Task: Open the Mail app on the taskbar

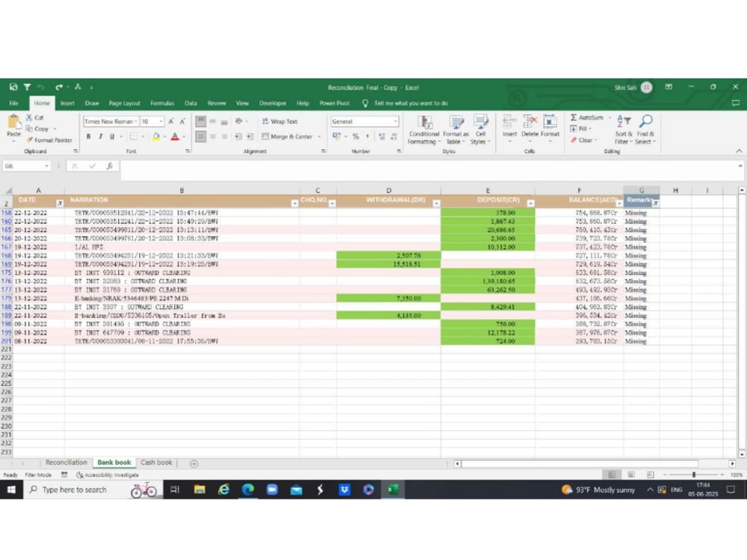Action: [x=297, y=490]
